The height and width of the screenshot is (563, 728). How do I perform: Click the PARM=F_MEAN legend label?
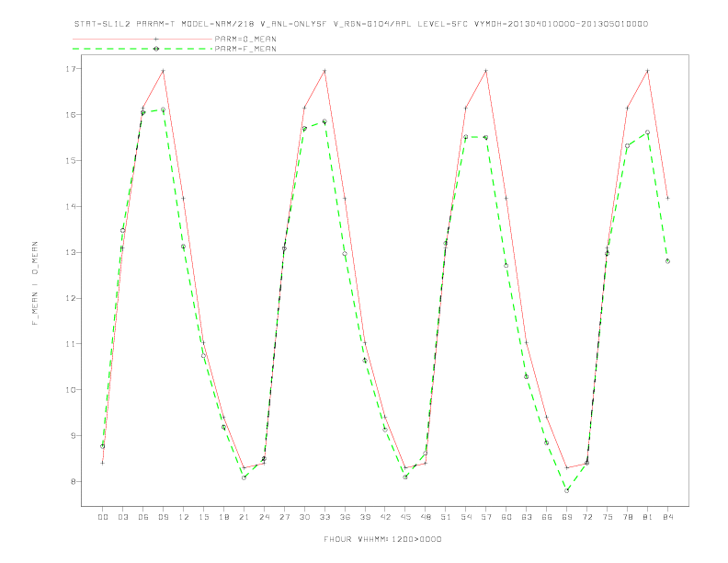click(245, 49)
